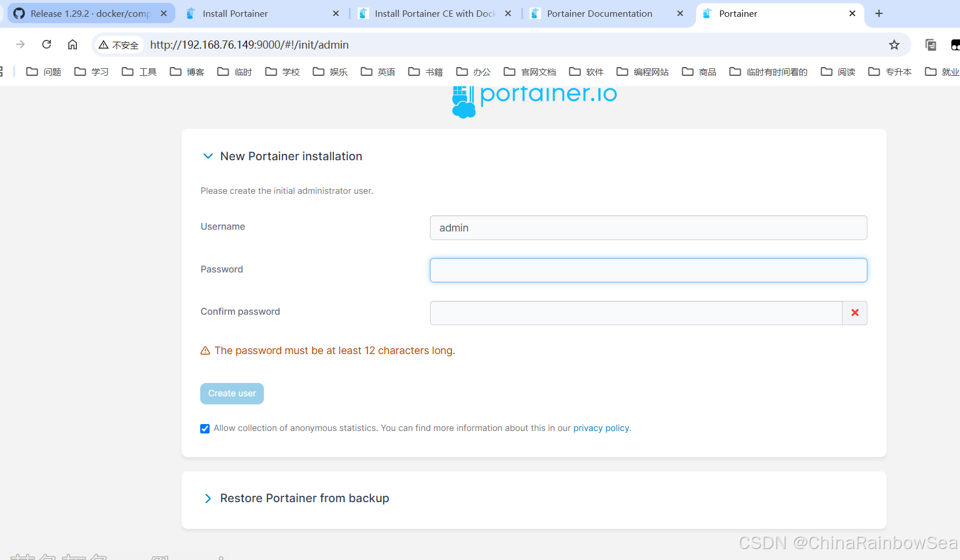Go to the browser home page
960x560 pixels.
[x=72, y=45]
